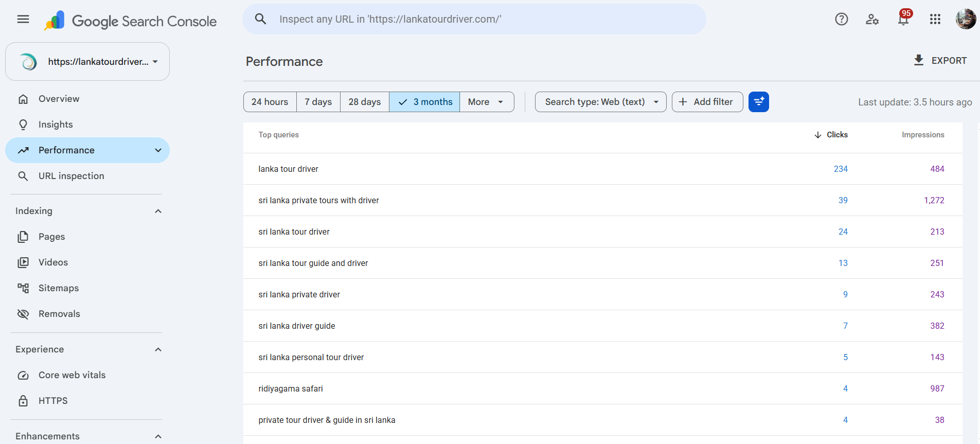Screen dimensions: 980x444
Task: Sort the table by Clicks column
Action: tap(831, 135)
